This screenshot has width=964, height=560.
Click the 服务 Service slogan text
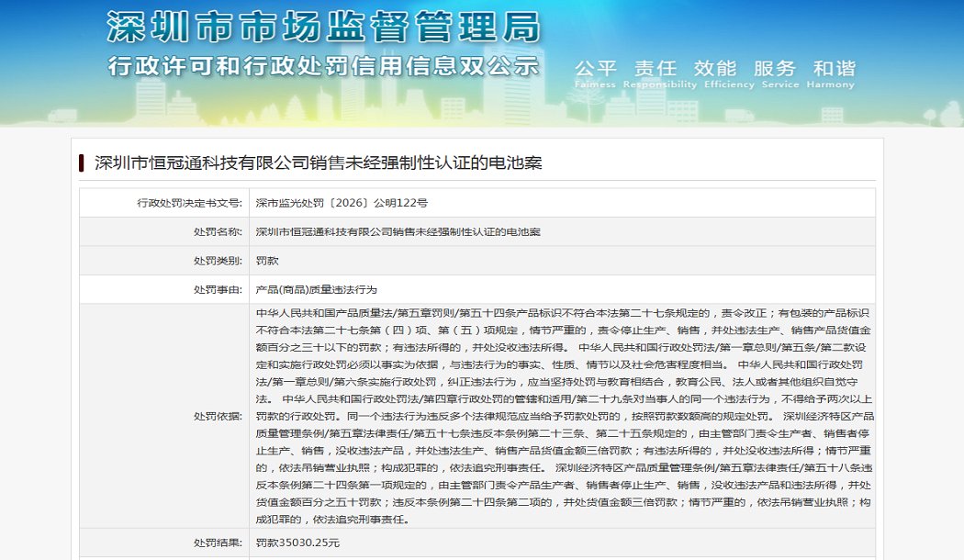pos(780,73)
